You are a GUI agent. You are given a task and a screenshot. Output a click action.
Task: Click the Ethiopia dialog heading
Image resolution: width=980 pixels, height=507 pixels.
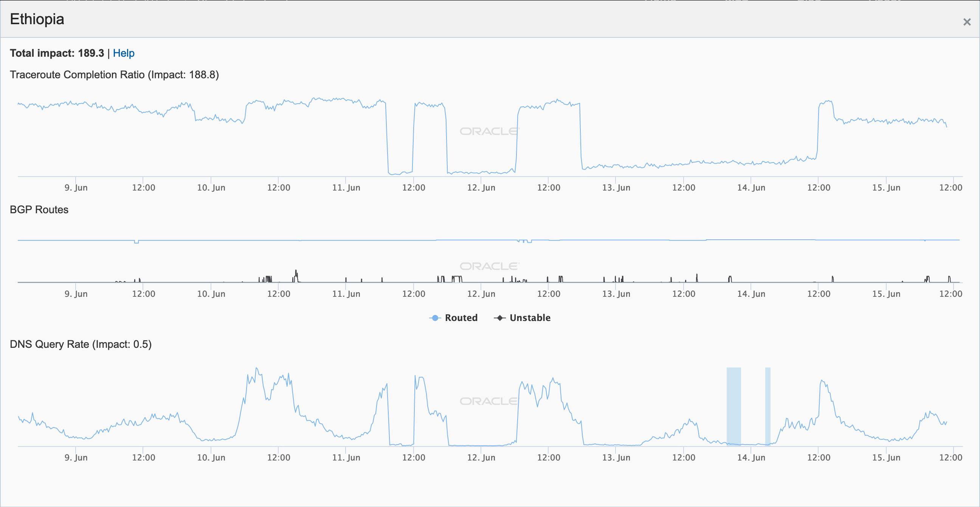37,19
